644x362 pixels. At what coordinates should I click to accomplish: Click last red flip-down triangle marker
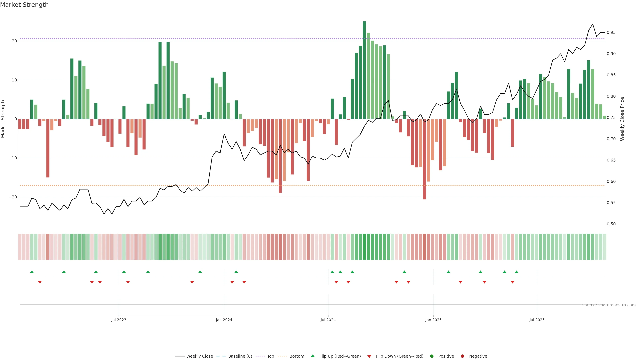coord(513,282)
